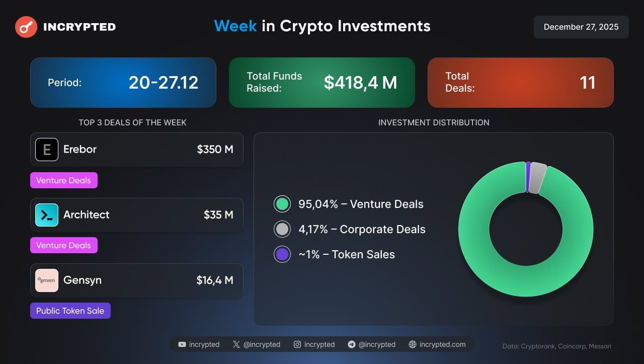This screenshot has height=364, width=644.
Task: Click the Erebor logo icon
Action: coord(47,150)
